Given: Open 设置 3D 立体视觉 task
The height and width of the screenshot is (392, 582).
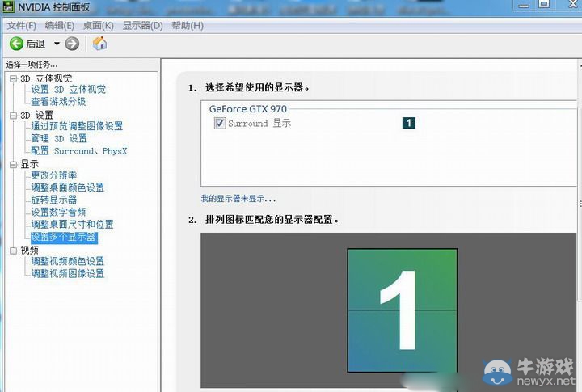Looking at the screenshot, I should [68, 90].
